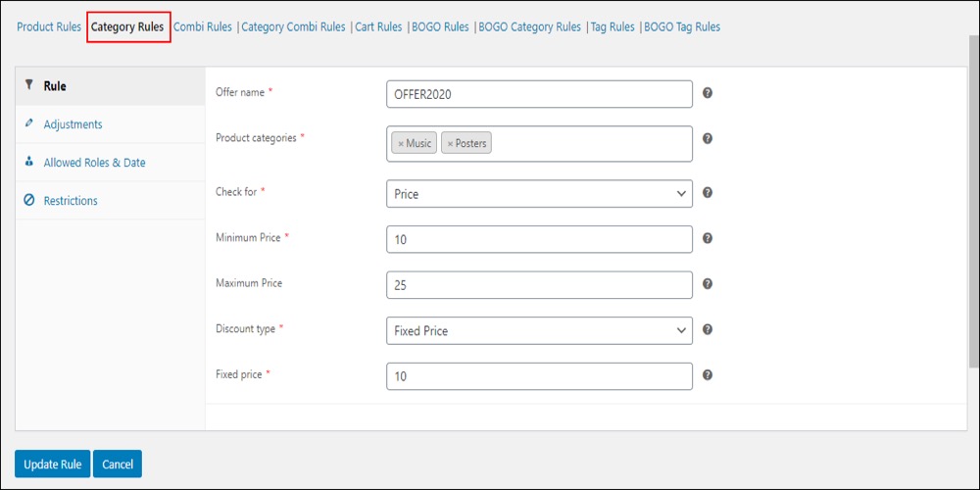980x490 pixels.
Task: Switch to Product Rules tab
Action: 49,26
